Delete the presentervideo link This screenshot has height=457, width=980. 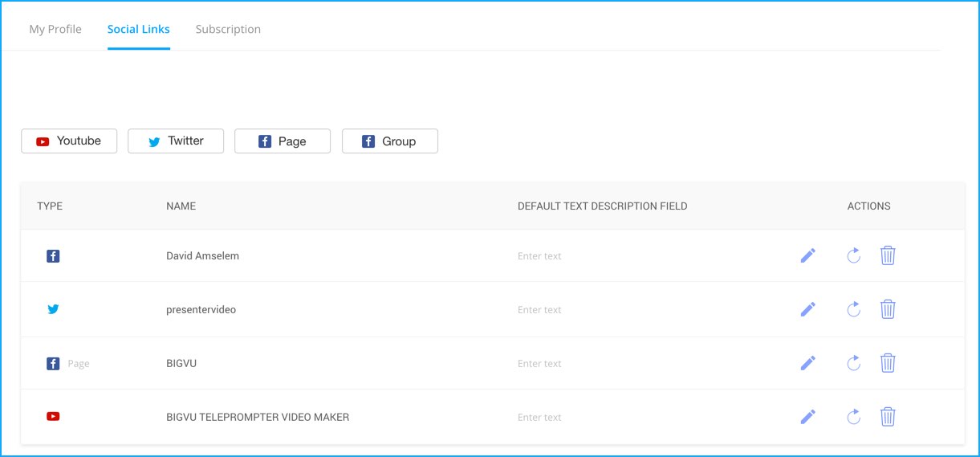click(888, 309)
